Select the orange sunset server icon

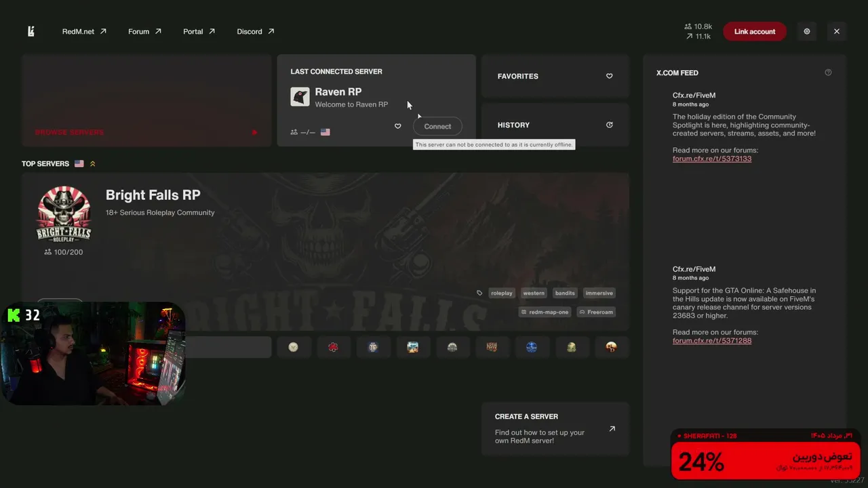tap(611, 347)
